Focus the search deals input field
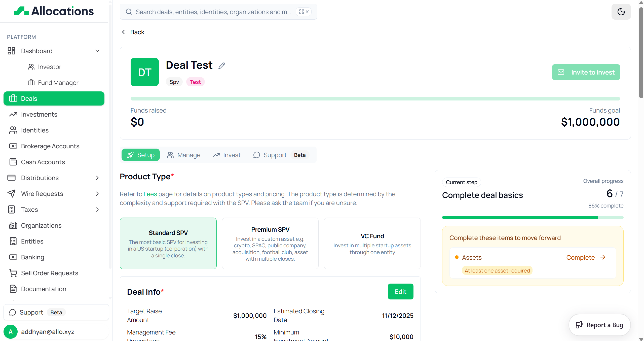 (213, 12)
